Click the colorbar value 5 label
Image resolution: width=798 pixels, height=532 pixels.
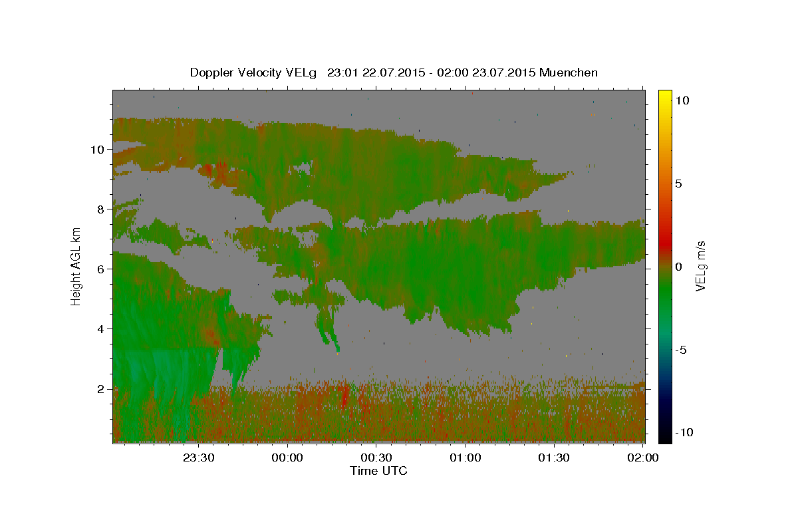(678, 184)
